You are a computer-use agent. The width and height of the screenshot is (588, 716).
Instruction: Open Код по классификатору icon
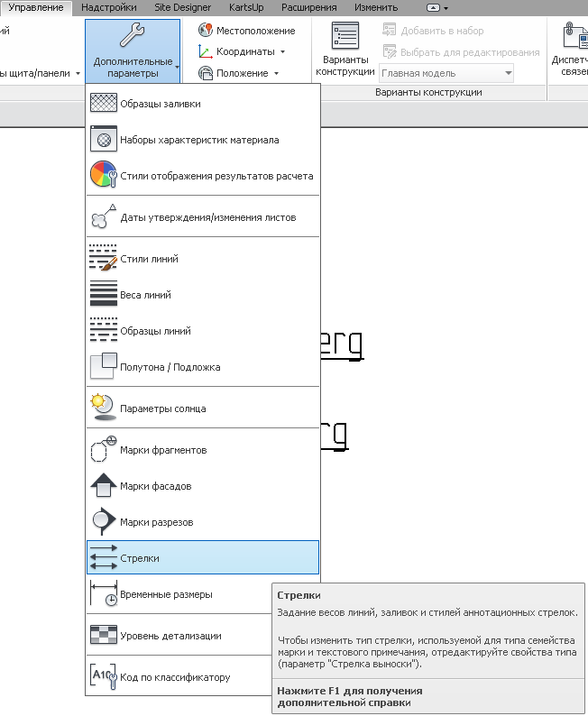pyautogui.click(x=104, y=675)
